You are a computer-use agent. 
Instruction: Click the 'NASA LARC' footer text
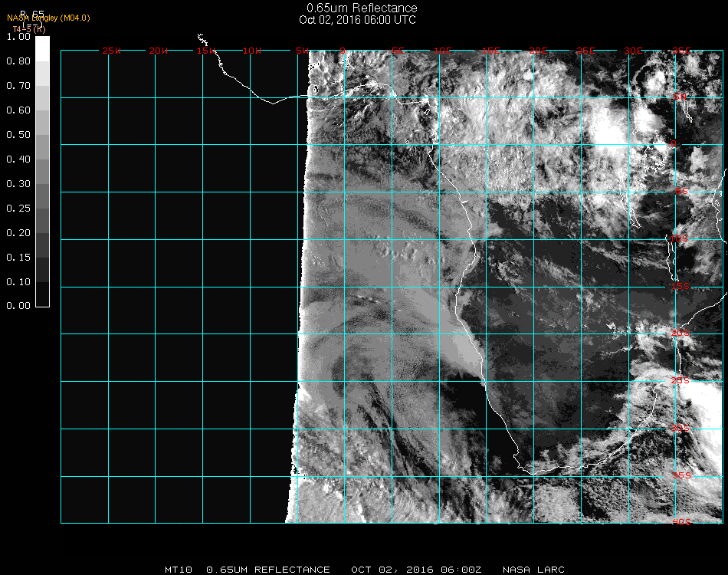(533, 570)
